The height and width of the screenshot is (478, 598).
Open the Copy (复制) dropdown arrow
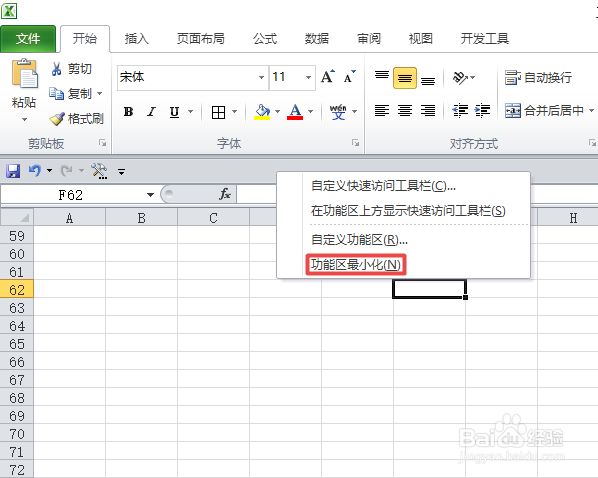click(x=100, y=93)
